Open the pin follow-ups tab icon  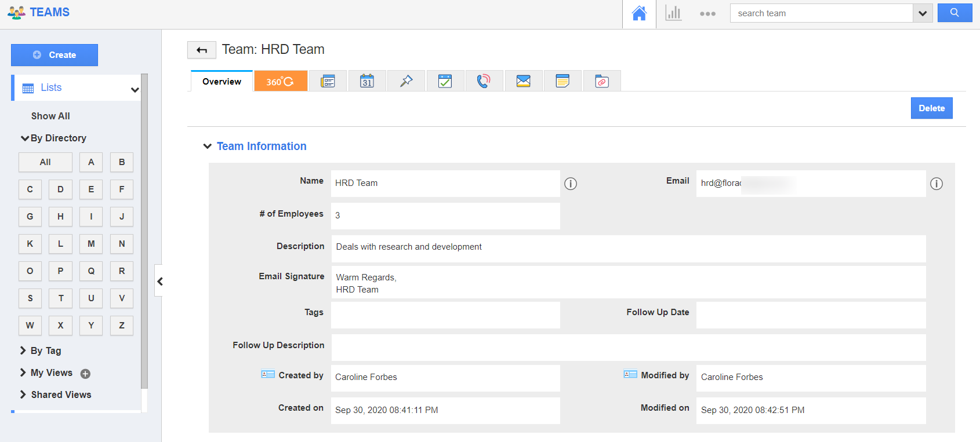click(x=406, y=81)
